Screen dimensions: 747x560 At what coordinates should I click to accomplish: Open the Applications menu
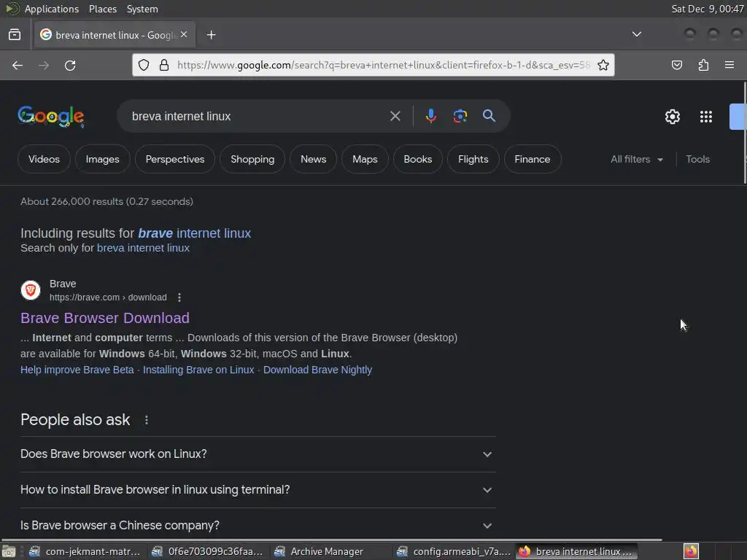(52, 9)
